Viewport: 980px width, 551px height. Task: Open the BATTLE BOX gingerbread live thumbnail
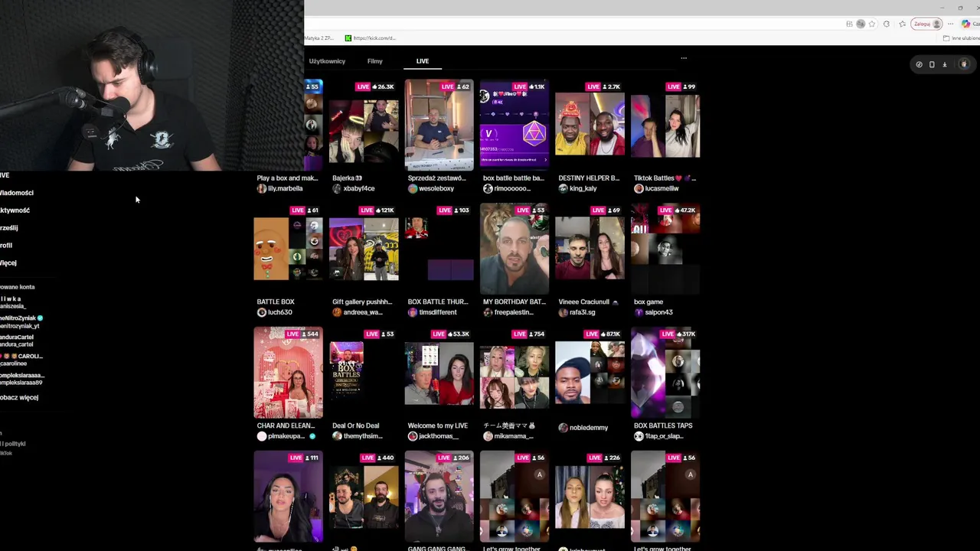(x=288, y=249)
